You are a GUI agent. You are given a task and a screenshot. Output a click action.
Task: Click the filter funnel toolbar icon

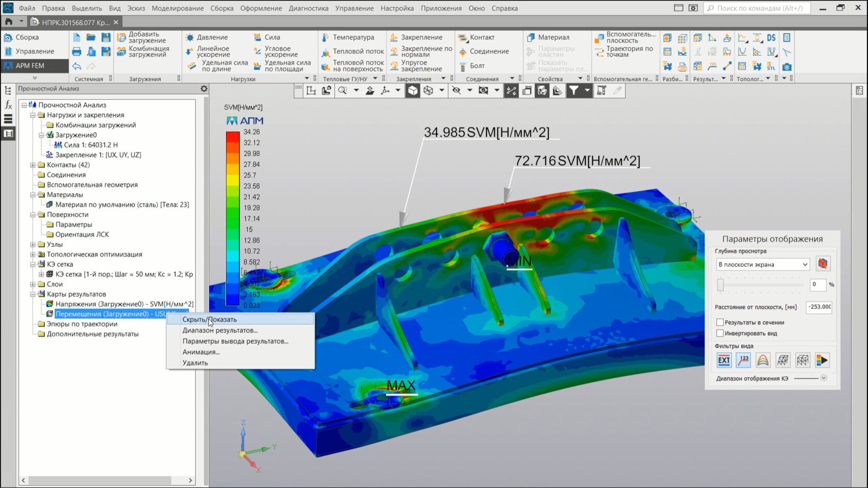coord(574,90)
